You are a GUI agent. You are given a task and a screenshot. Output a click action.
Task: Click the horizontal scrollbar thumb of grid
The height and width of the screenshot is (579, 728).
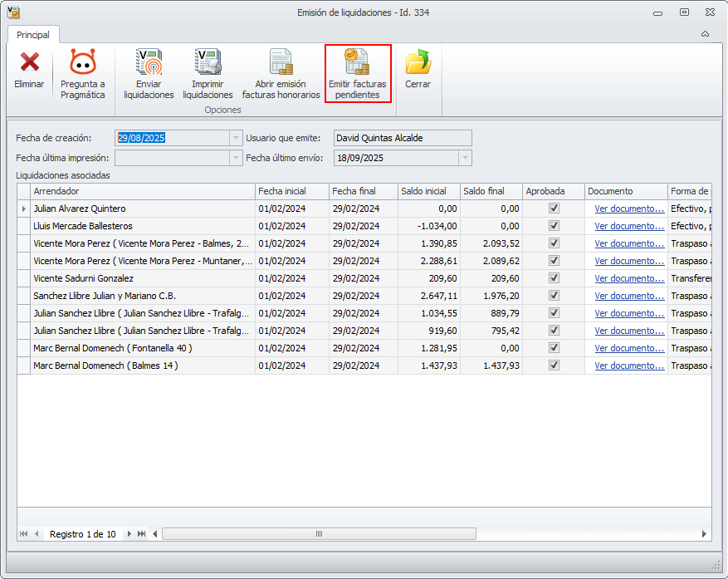coord(319,534)
